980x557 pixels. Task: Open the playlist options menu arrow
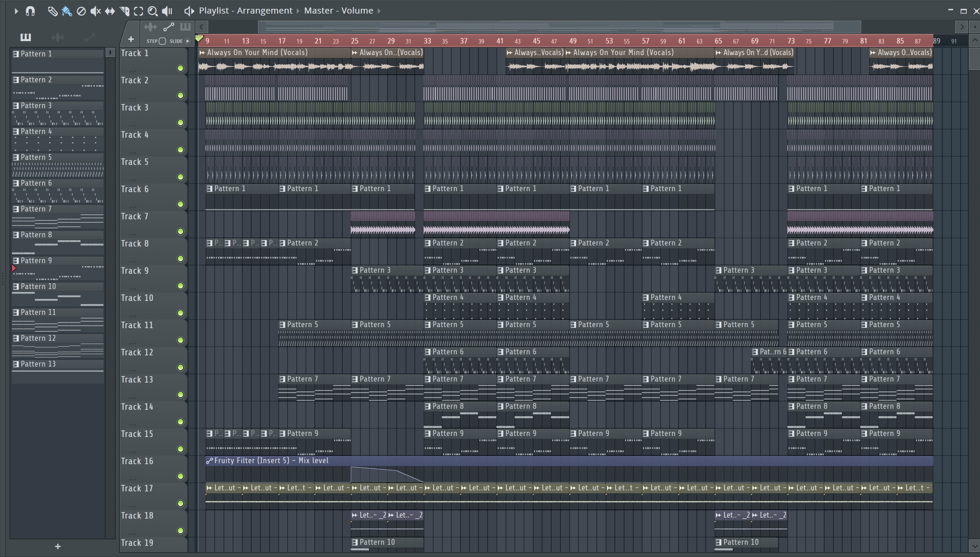click(16, 11)
